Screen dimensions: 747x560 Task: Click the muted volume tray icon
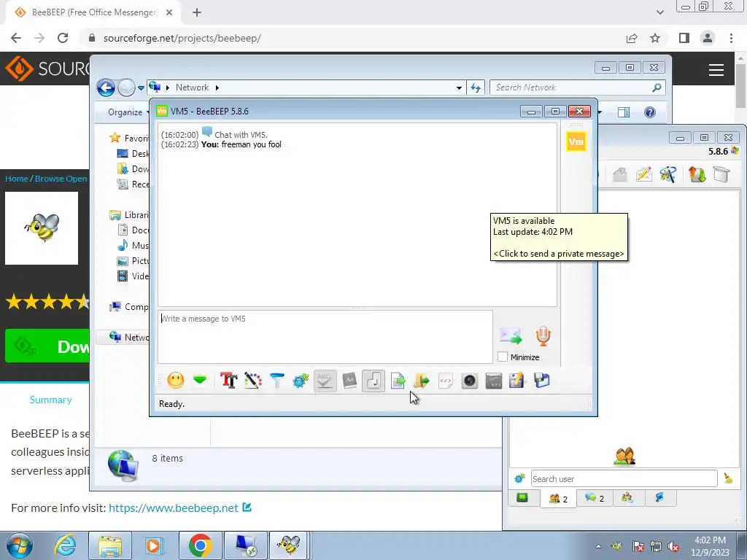tap(673, 546)
